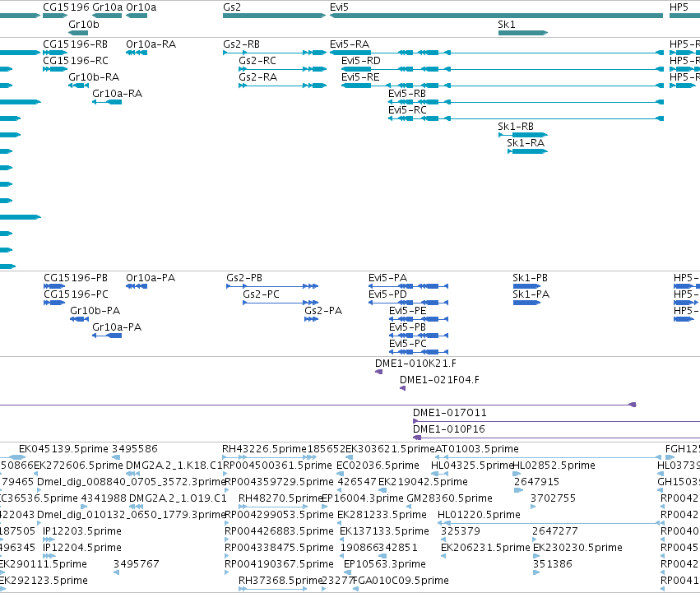Select the Or10a-RA transcript
The height and width of the screenshot is (593, 700).
[x=137, y=53]
